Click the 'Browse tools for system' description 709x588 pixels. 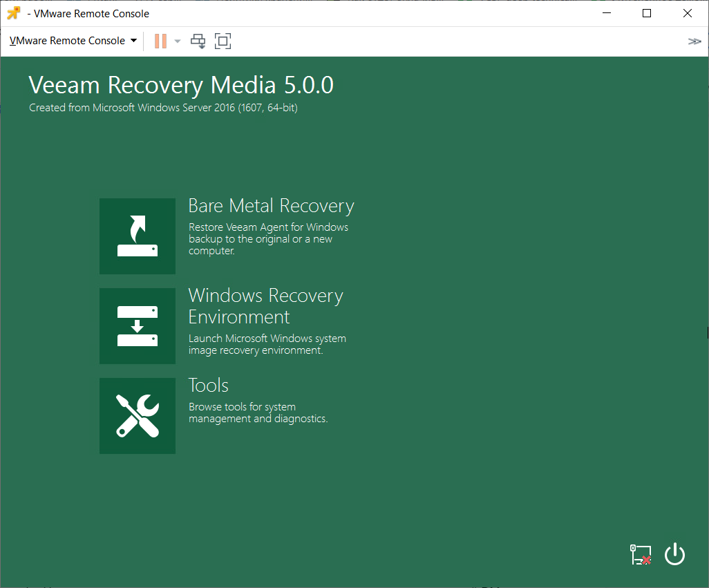(258, 412)
